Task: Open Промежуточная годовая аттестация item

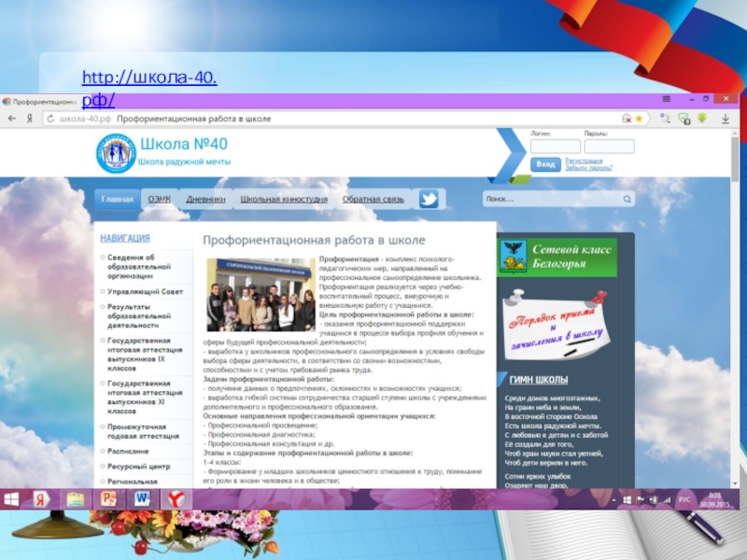Action: click(144, 431)
